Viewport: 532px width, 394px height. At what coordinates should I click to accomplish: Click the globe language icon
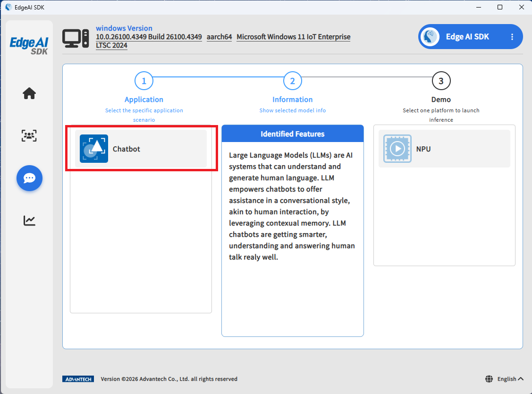tap(489, 379)
